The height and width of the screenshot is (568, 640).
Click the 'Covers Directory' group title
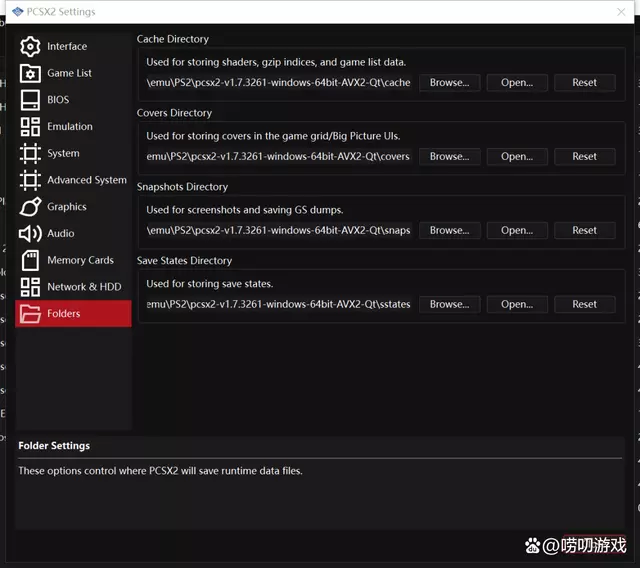coord(174,113)
